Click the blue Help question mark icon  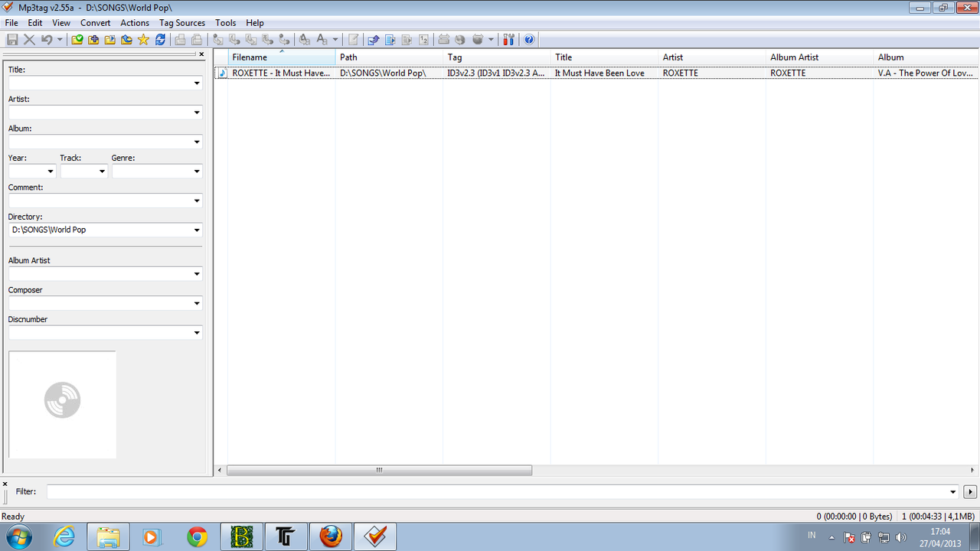click(x=528, y=40)
